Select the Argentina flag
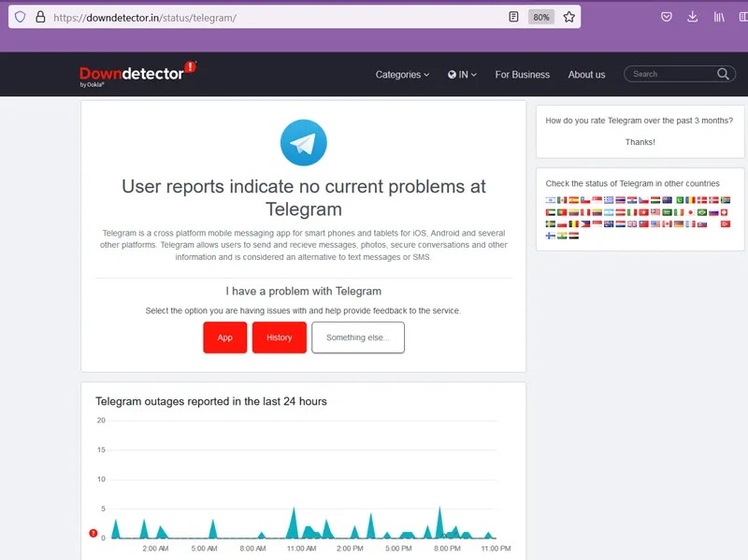 609,212
